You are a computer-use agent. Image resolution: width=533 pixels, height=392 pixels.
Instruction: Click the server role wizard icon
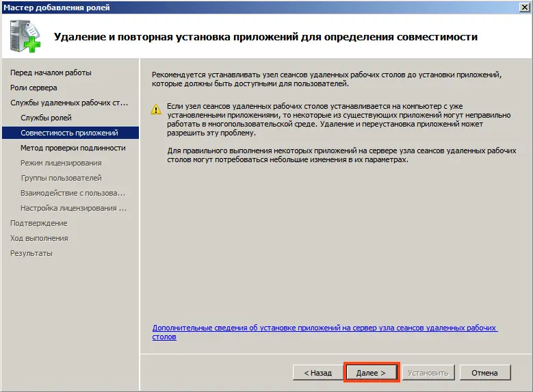pos(25,36)
